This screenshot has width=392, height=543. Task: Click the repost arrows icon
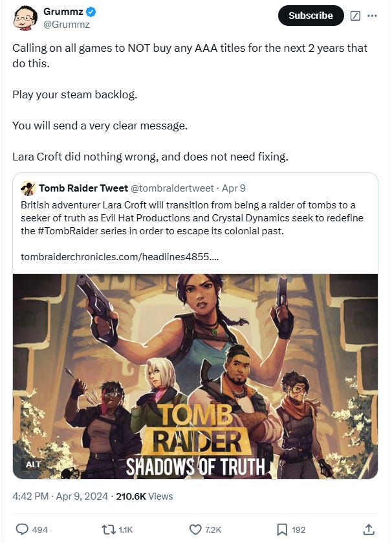[x=108, y=529]
